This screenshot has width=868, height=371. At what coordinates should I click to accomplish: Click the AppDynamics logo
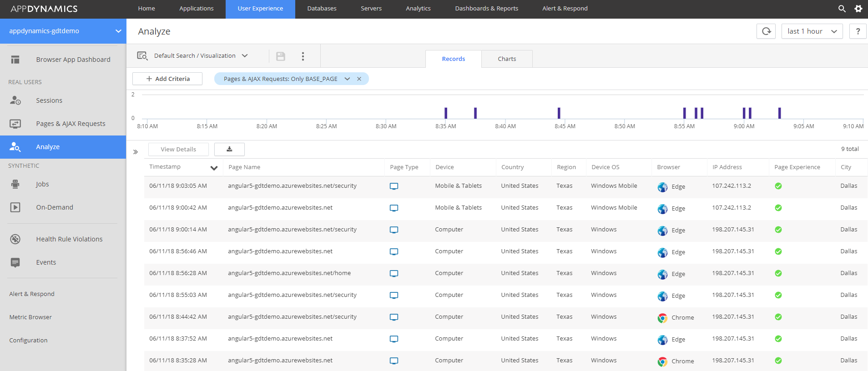(44, 9)
